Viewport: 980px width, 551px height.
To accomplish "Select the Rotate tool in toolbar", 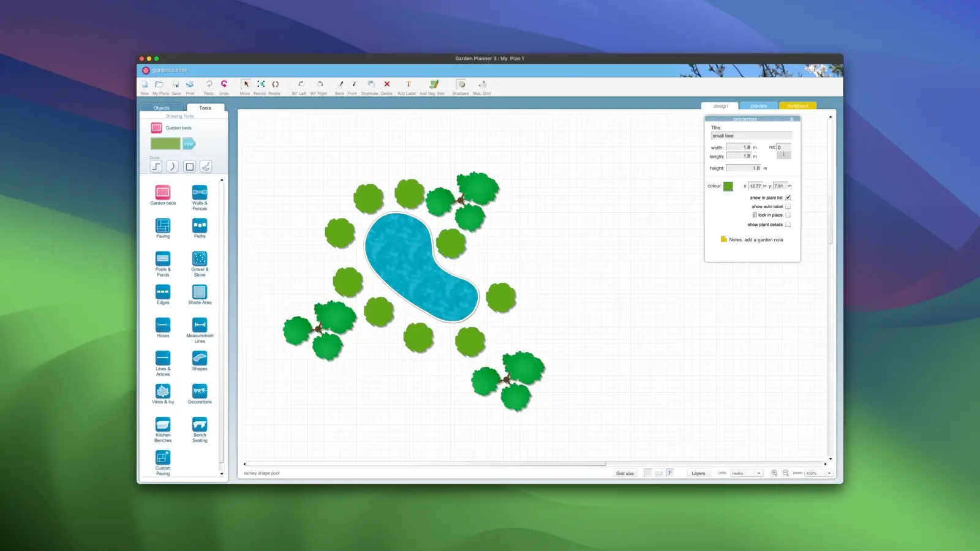I will tap(275, 84).
